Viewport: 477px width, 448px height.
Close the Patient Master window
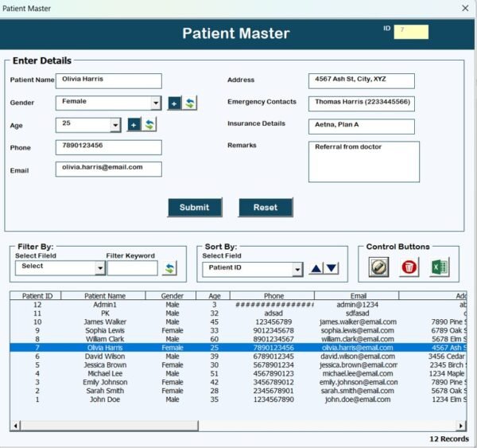coord(465,8)
